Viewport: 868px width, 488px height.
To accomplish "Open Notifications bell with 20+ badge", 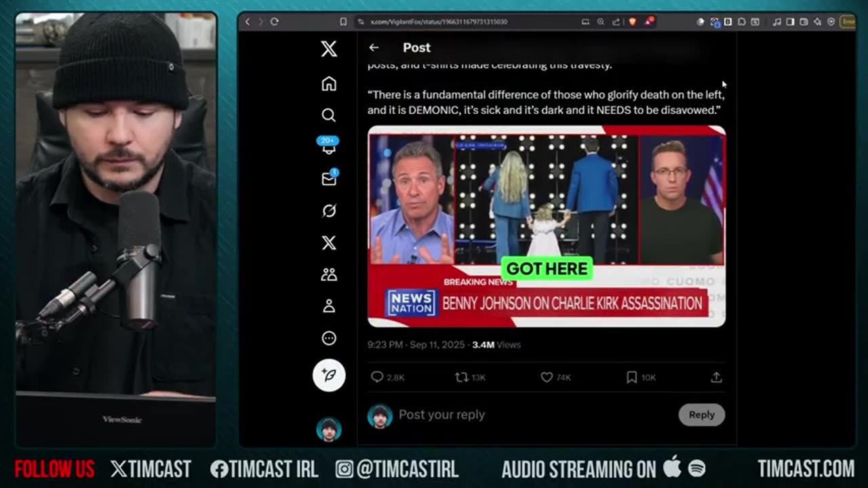I will click(329, 145).
